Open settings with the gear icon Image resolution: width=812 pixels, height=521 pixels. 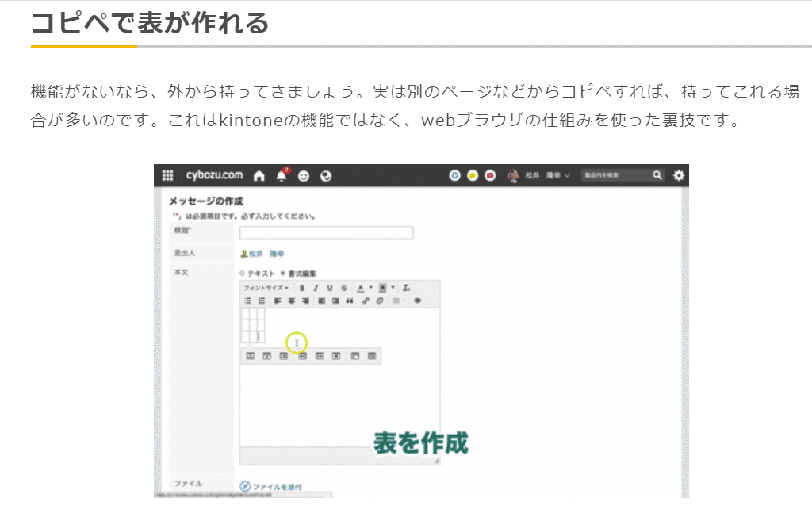678,174
